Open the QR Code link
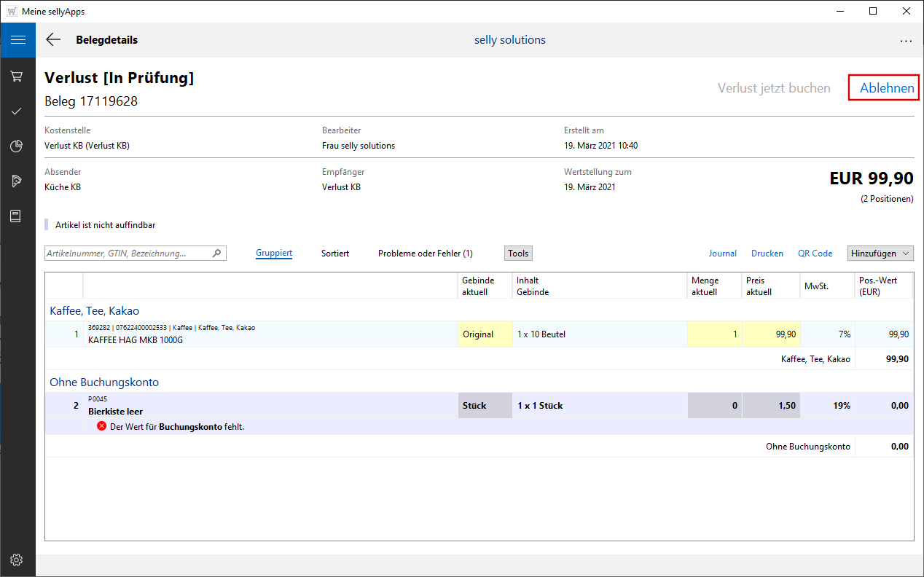The image size is (924, 577). click(x=815, y=253)
